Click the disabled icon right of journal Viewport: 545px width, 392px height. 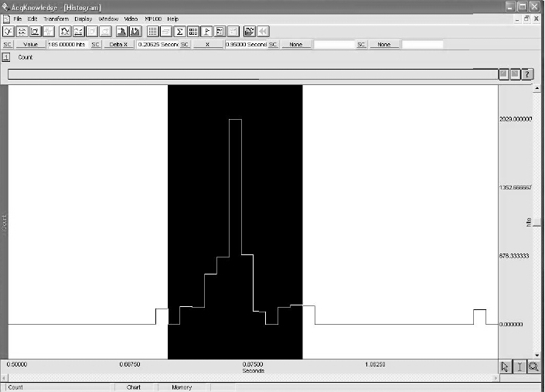(x=233, y=32)
